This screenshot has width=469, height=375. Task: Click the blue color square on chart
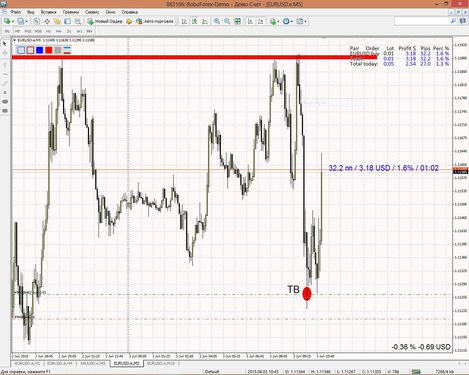click(x=40, y=50)
